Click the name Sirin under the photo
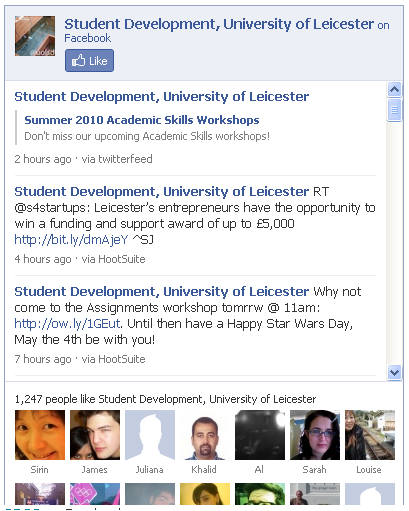 coord(40,470)
